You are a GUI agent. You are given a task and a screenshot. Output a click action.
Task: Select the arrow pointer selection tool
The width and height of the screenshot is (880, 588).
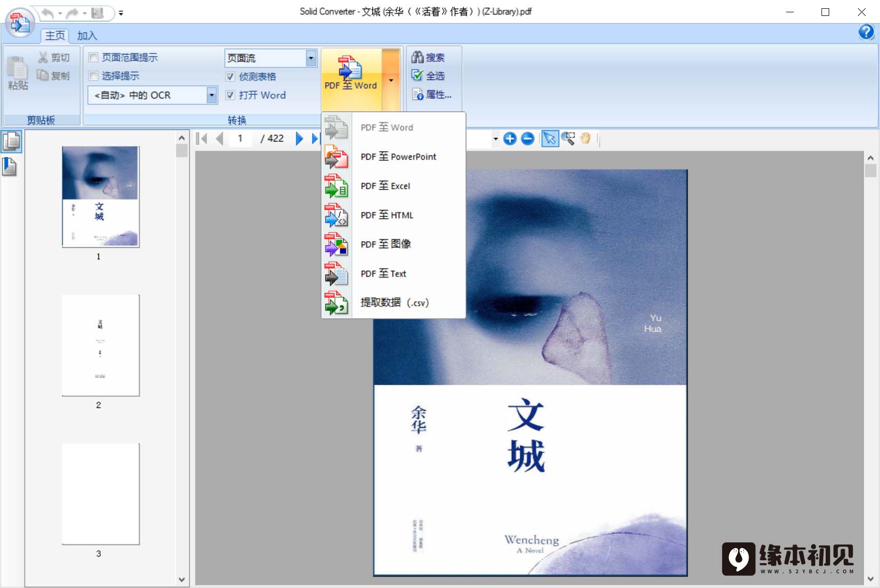coord(550,139)
